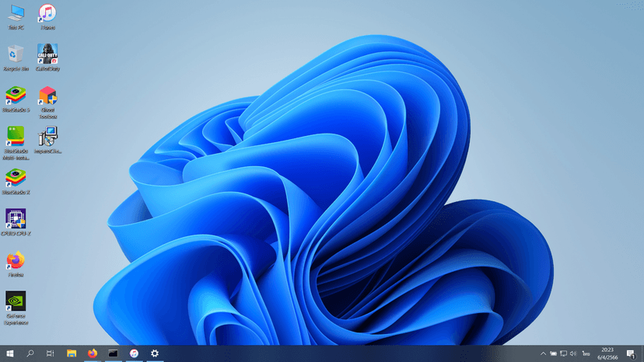Select the This PC desktop icon

[x=16, y=14]
